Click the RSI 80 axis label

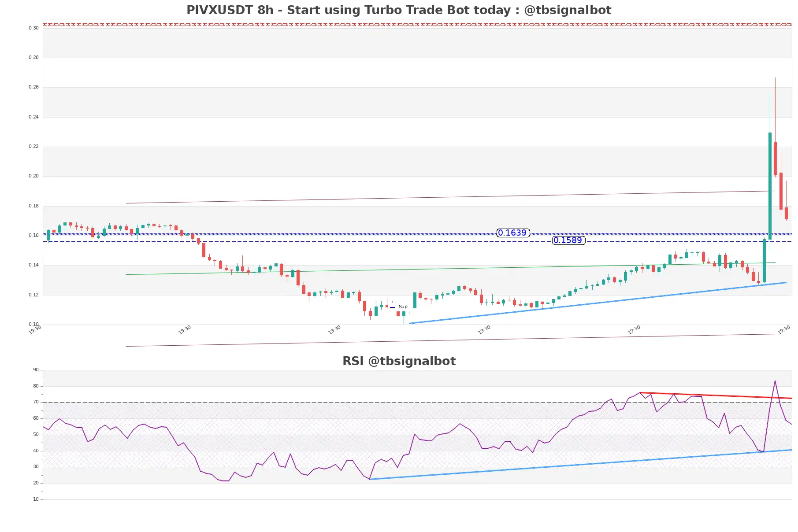pyautogui.click(x=36, y=386)
